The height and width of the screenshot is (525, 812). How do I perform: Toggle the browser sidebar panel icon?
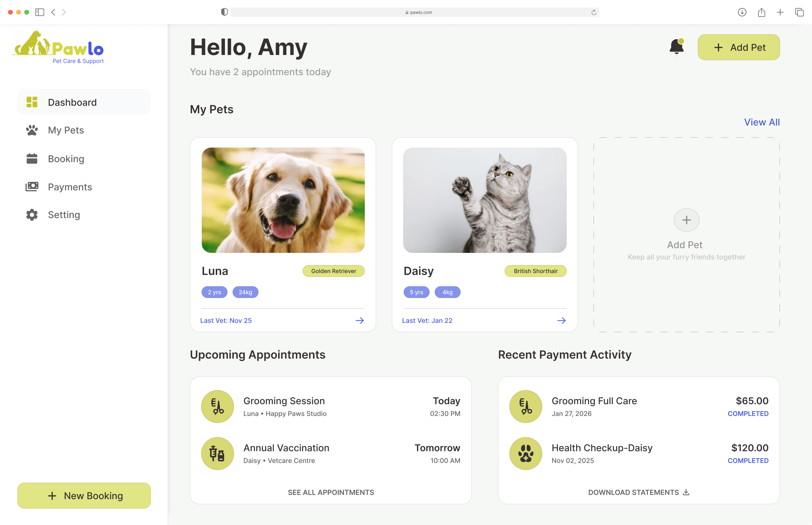point(40,12)
